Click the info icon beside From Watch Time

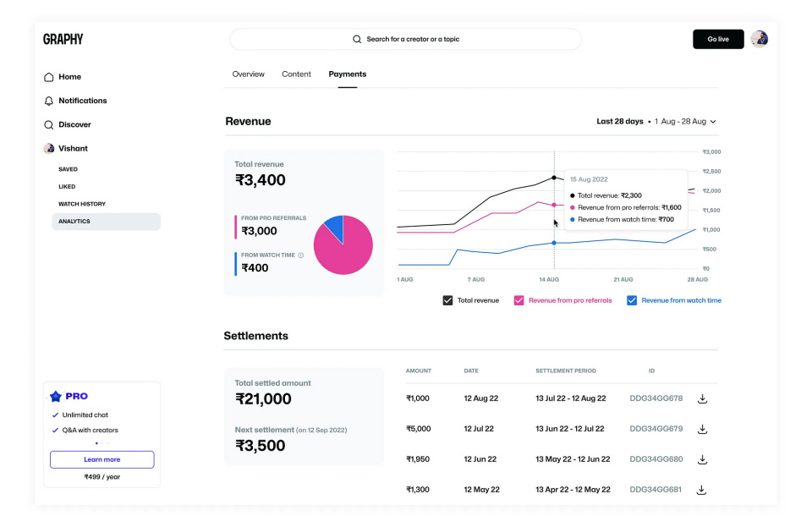pyautogui.click(x=301, y=255)
